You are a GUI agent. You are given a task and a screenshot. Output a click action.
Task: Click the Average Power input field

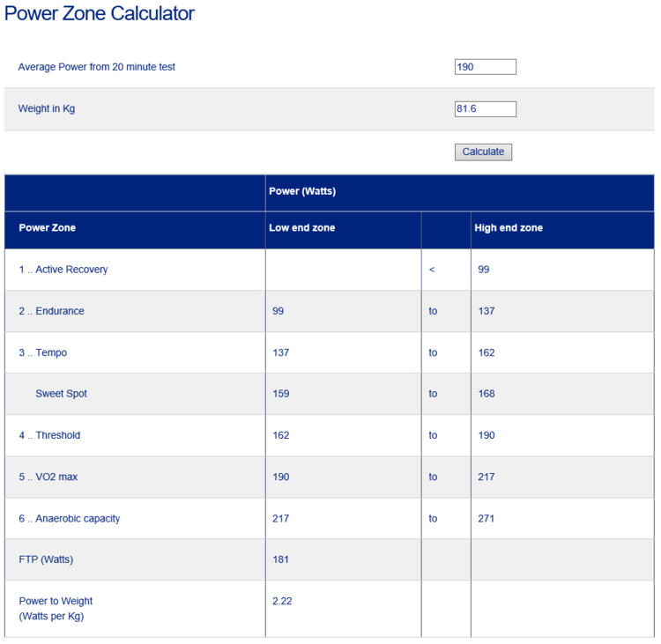pos(486,67)
